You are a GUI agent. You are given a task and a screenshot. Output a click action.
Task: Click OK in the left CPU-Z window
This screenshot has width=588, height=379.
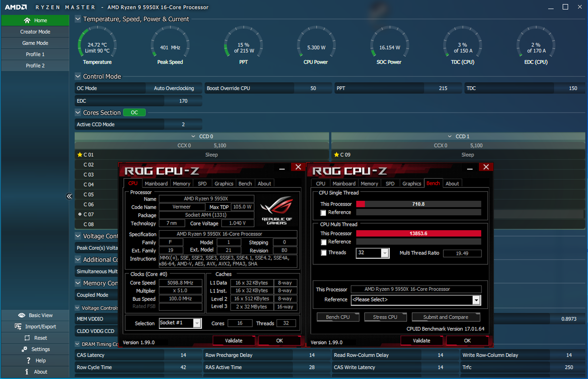click(280, 341)
